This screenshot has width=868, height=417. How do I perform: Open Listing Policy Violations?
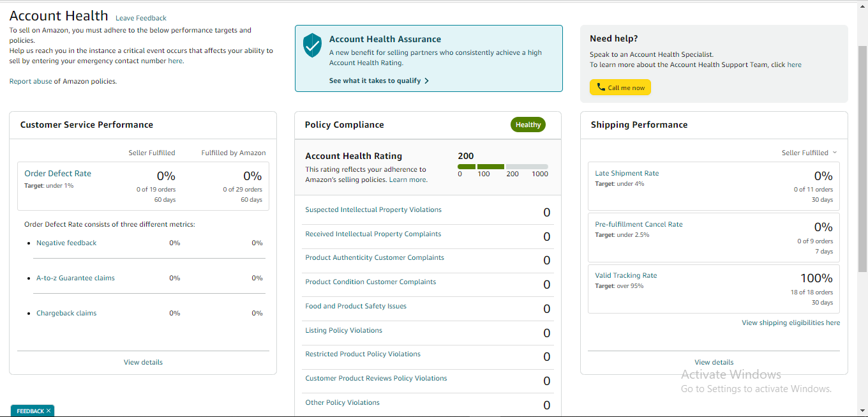point(343,331)
